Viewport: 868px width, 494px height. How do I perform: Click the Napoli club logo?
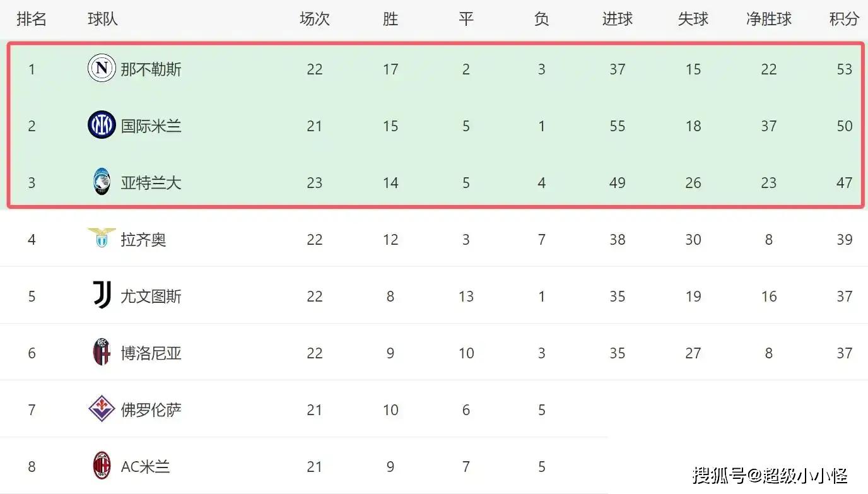coord(102,68)
